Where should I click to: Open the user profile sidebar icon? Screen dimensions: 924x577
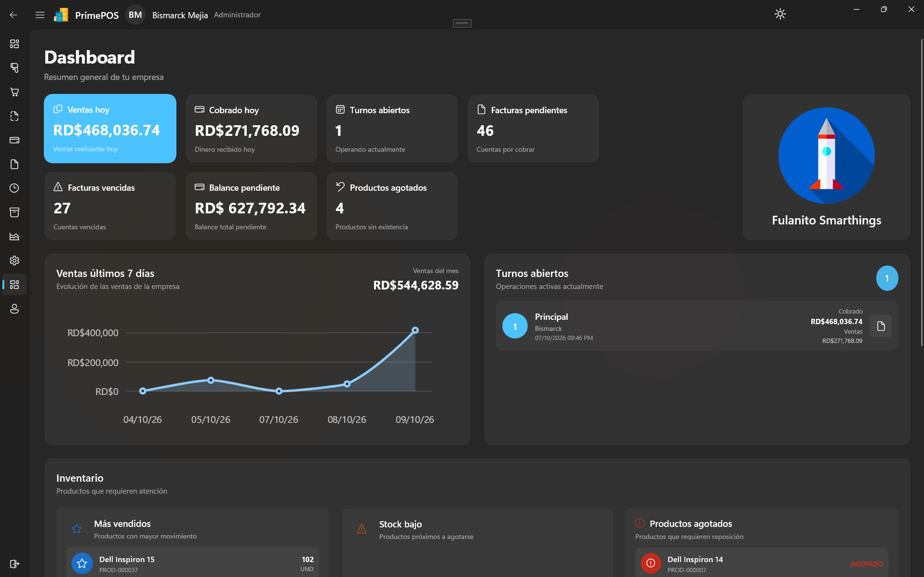(14, 309)
